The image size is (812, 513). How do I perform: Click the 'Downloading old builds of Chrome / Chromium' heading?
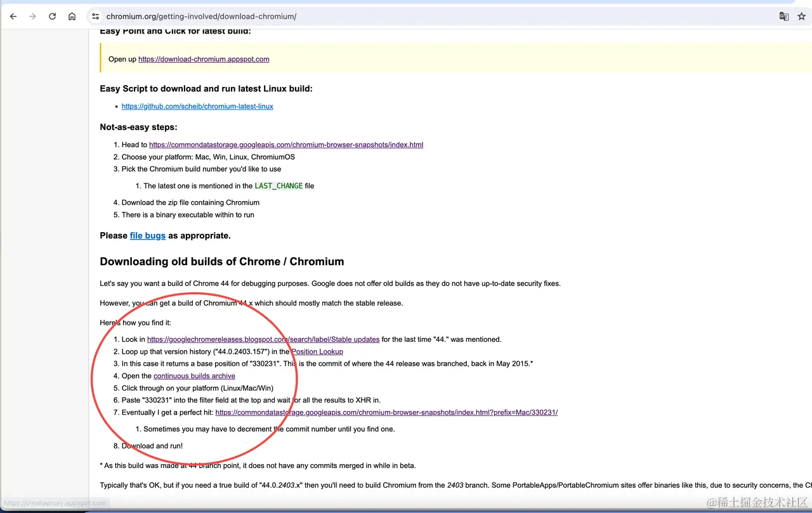[x=222, y=261]
